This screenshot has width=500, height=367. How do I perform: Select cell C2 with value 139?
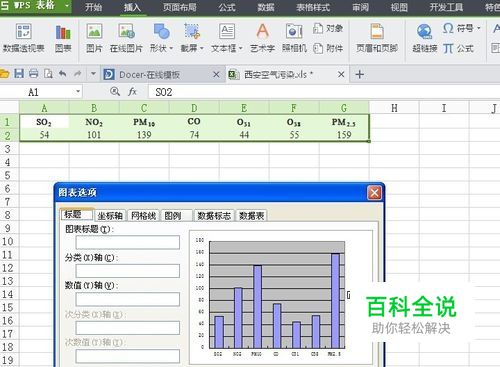(144, 135)
